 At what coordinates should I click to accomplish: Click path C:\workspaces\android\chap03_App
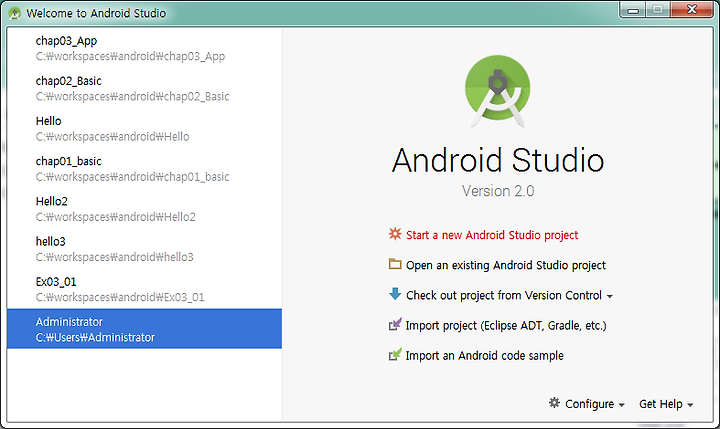(130, 56)
